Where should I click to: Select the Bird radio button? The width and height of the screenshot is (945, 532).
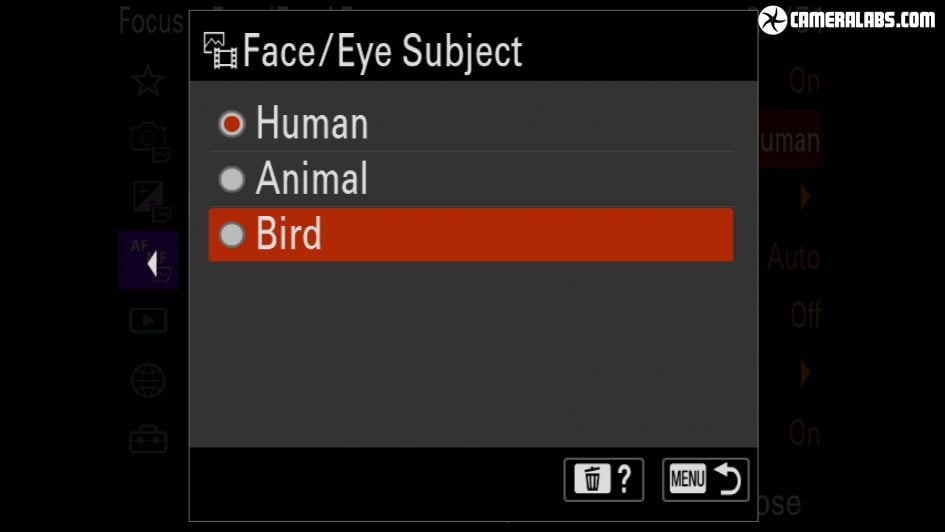231,235
